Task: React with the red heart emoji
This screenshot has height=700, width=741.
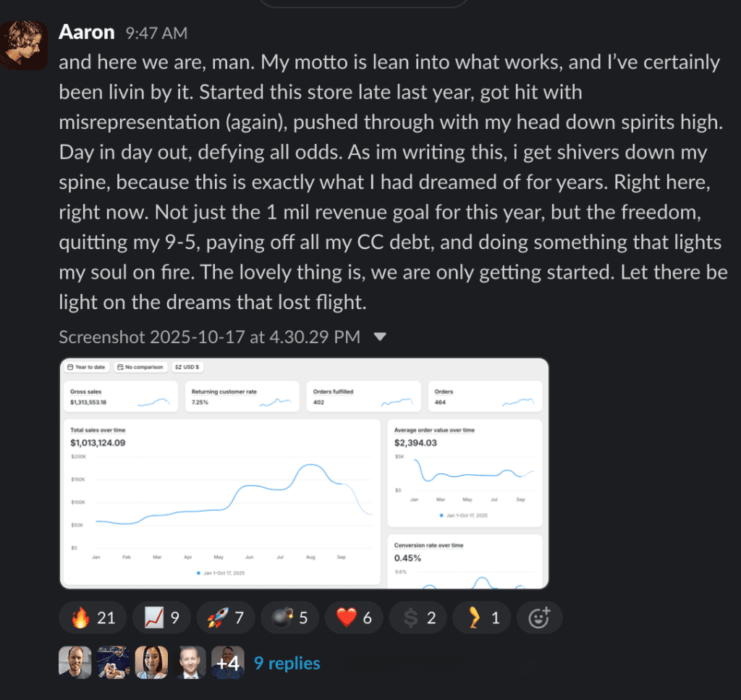Action: 354,617
